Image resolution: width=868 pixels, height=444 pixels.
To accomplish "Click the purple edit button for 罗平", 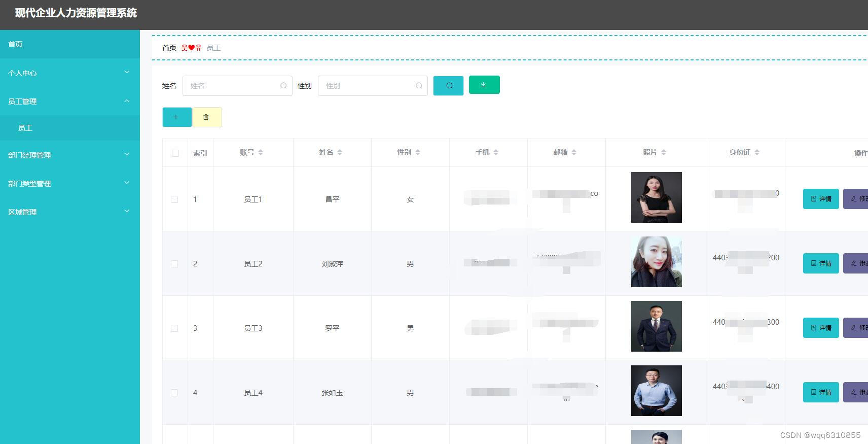I will click(856, 328).
